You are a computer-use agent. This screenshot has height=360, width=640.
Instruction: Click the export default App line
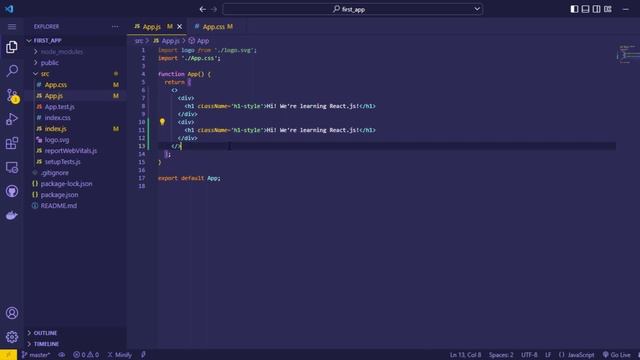pyautogui.click(x=189, y=178)
